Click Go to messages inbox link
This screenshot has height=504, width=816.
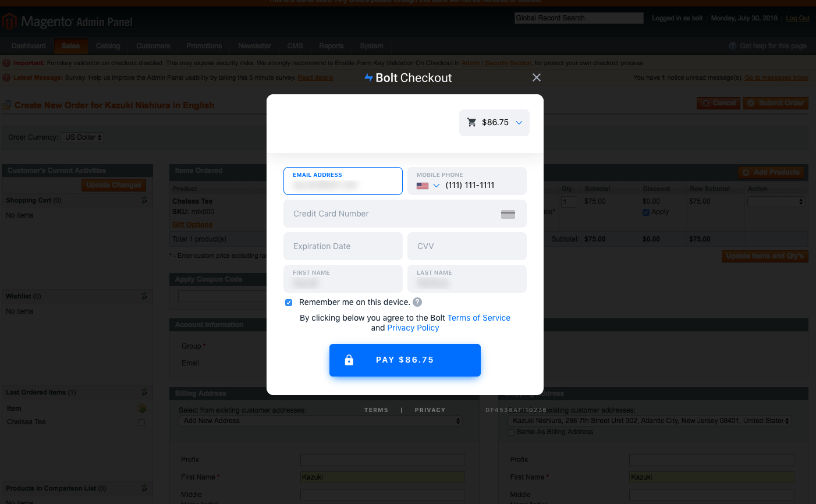tap(776, 77)
